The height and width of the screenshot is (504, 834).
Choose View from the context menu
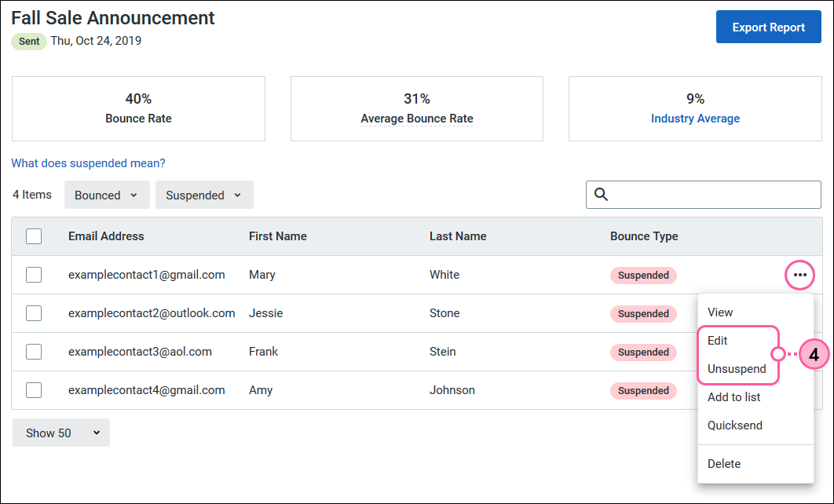(720, 312)
